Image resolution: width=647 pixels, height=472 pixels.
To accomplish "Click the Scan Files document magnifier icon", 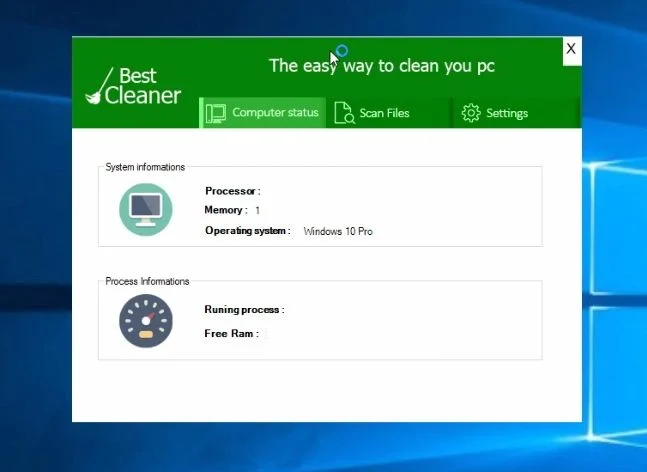I will coord(345,113).
